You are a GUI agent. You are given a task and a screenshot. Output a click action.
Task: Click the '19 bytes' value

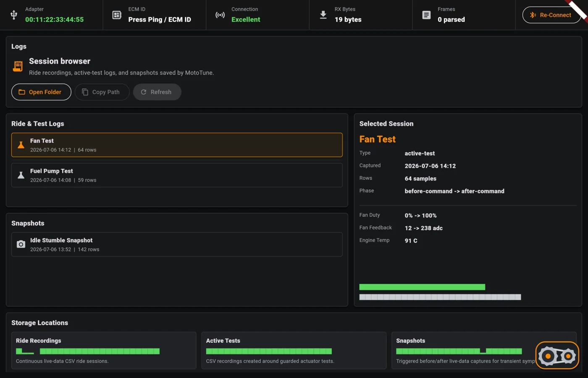coord(348,19)
